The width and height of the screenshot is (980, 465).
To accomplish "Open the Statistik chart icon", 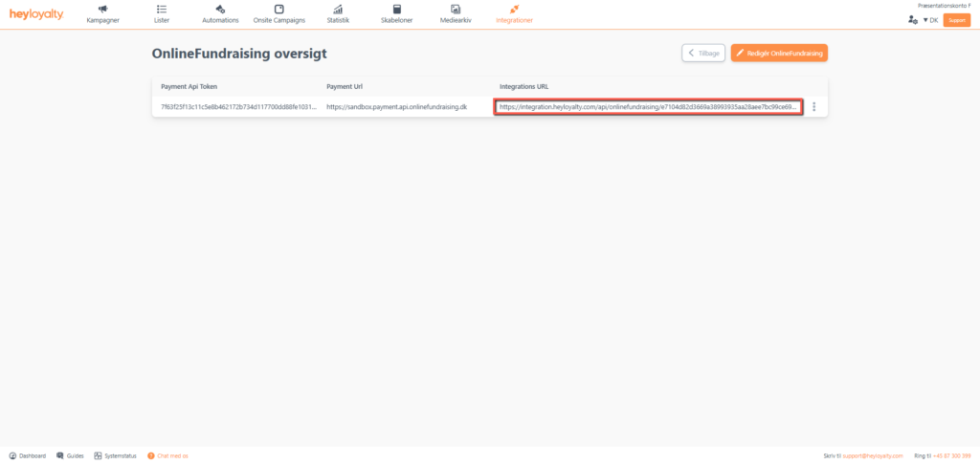I will click(x=338, y=10).
